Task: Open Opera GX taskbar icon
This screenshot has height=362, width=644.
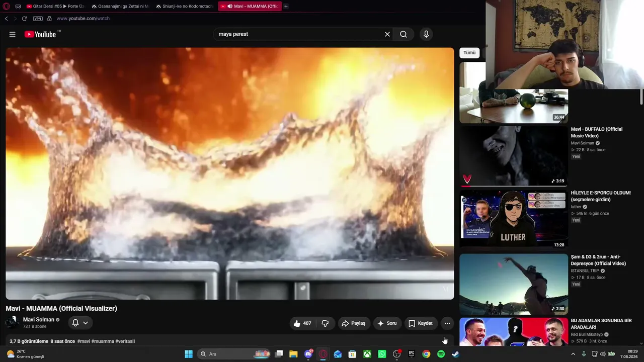Action: coord(323,354)
